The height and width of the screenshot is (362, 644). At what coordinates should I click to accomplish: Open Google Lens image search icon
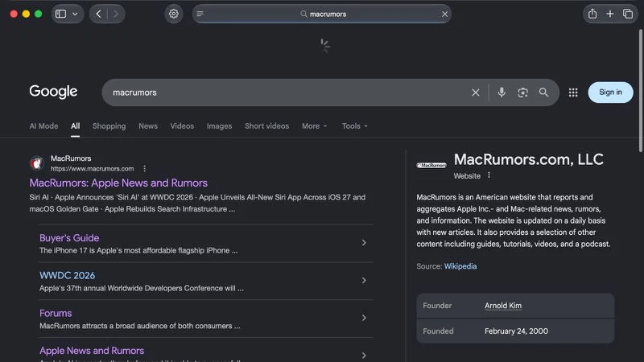pos(522,93)
